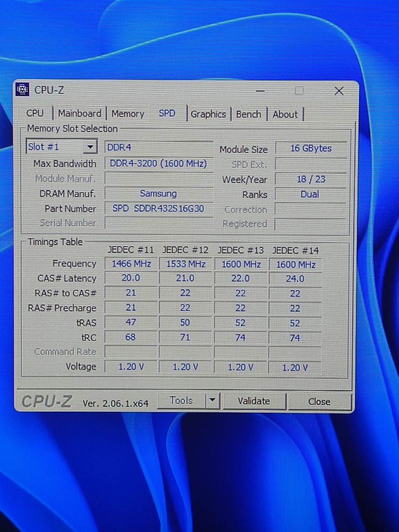Click the Close button at bottom
399x532 pixels.
(x=320, y=402)
